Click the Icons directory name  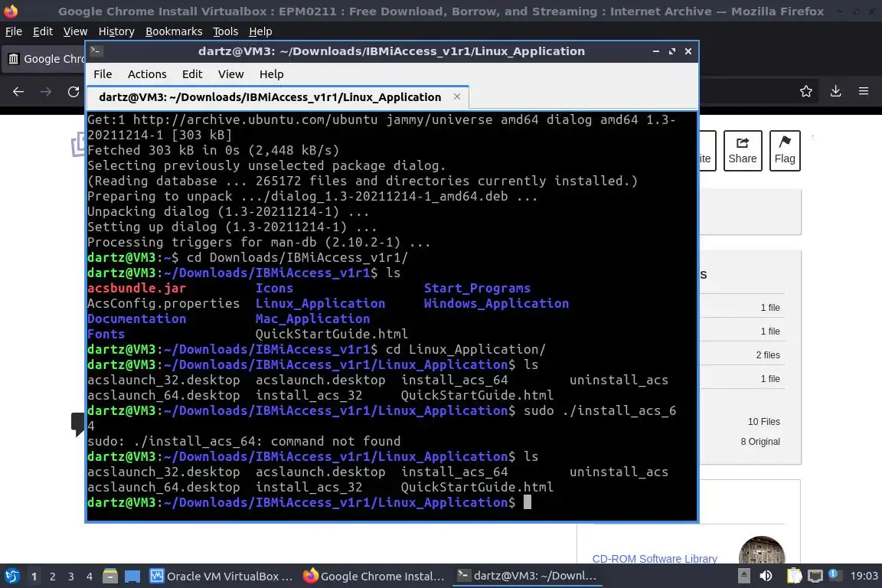click(275, 288)
